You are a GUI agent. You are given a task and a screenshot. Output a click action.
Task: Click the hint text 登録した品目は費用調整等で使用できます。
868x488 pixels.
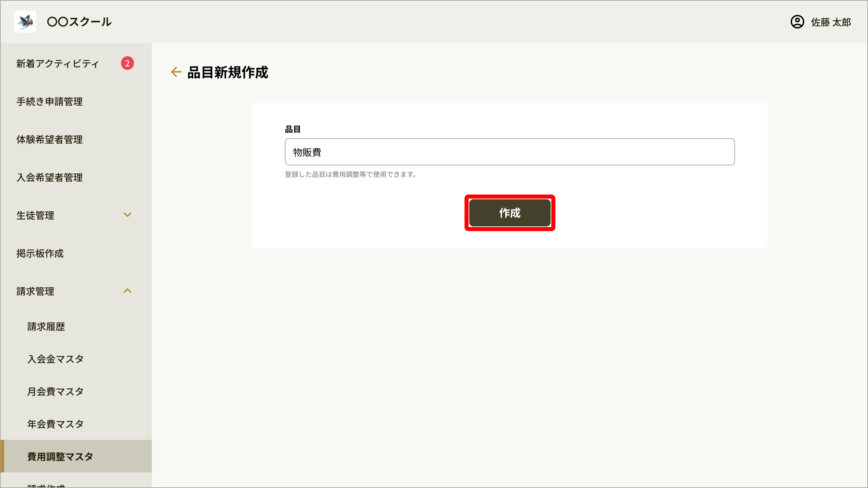click(351, 175)
